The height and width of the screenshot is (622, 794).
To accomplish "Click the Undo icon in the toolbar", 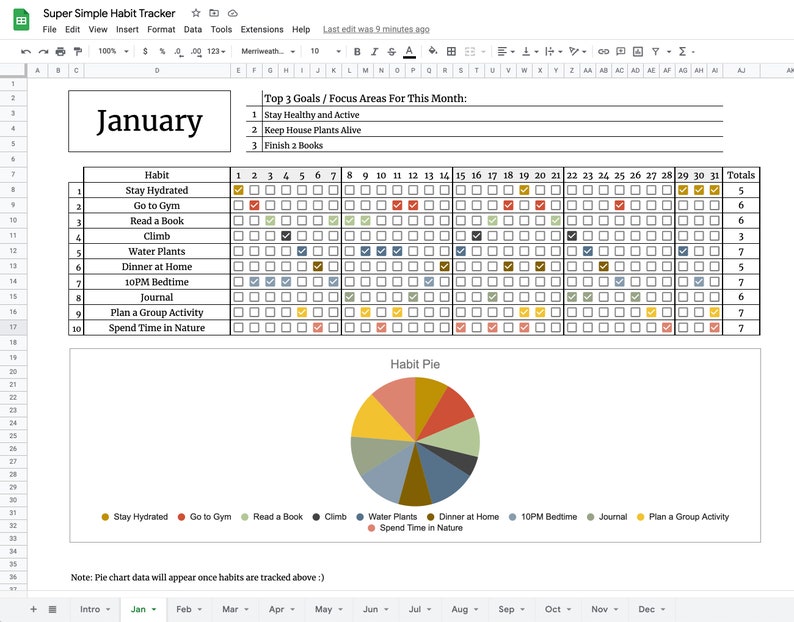I will [x=26, y=51].
